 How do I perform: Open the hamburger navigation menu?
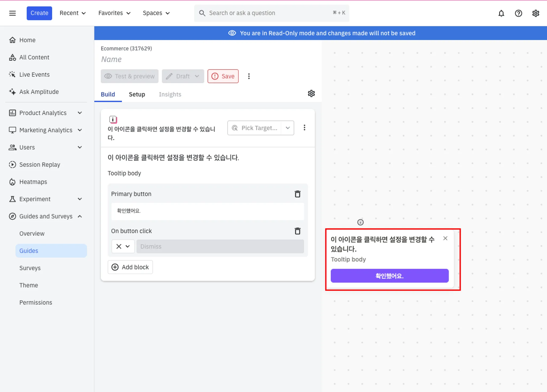coord(12,13)
